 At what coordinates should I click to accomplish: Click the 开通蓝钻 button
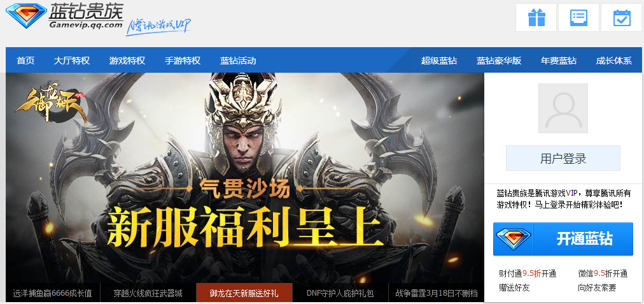click(563, 239)
